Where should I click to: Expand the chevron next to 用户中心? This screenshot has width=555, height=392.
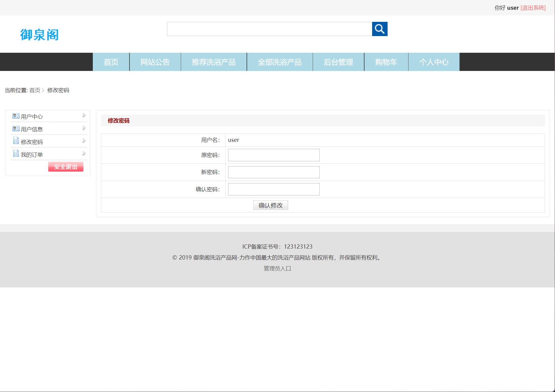(x=84, y=115)
